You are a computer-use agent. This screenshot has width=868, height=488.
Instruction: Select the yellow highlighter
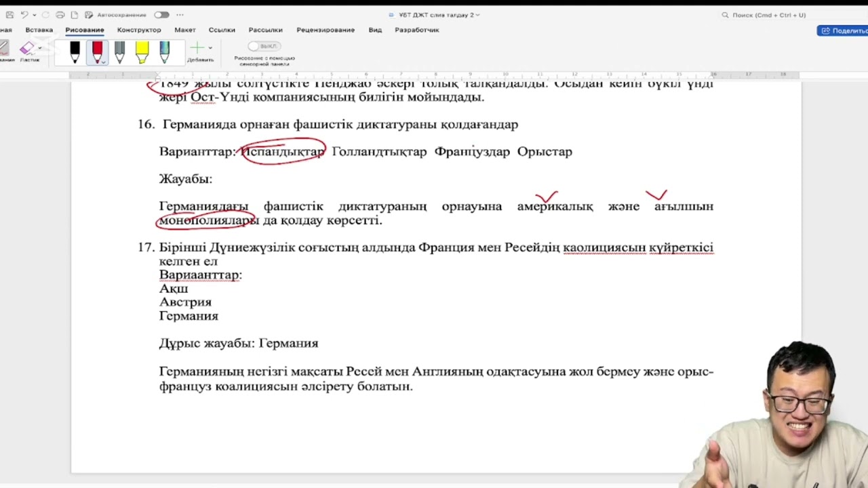coord(142,52)
